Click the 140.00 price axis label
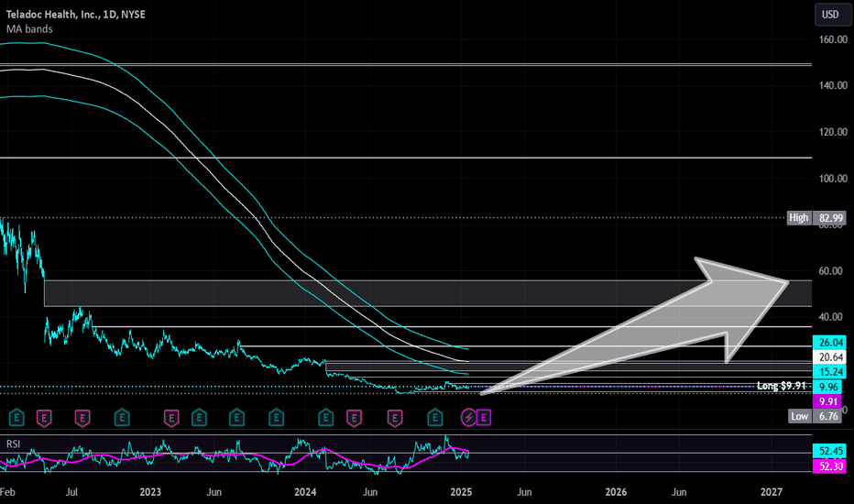854x504 pixels. click(833, 85)
